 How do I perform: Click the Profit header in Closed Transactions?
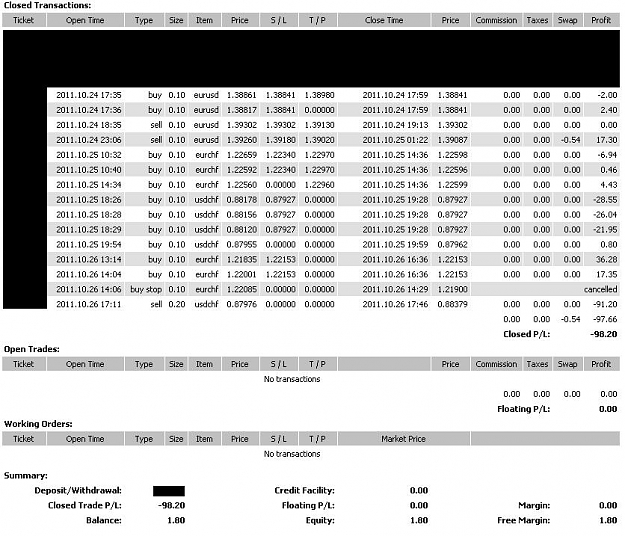(601, 20)
